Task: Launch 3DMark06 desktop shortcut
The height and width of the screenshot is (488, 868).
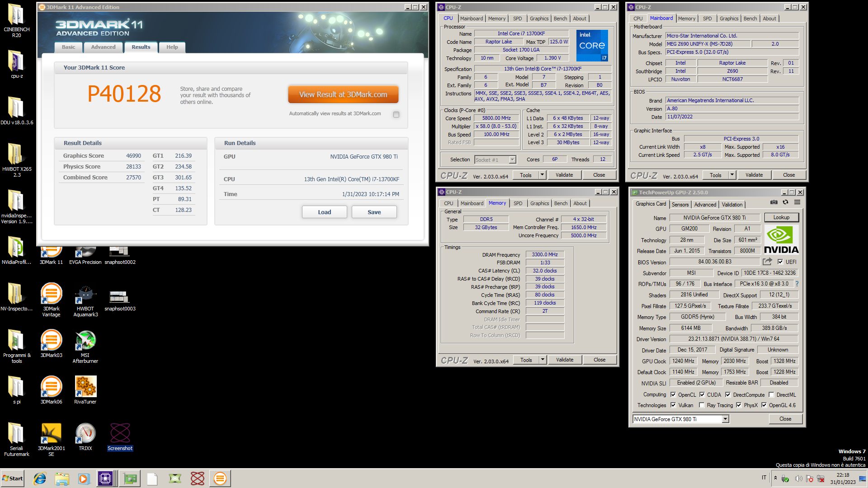Action: [x=51, y=390]
